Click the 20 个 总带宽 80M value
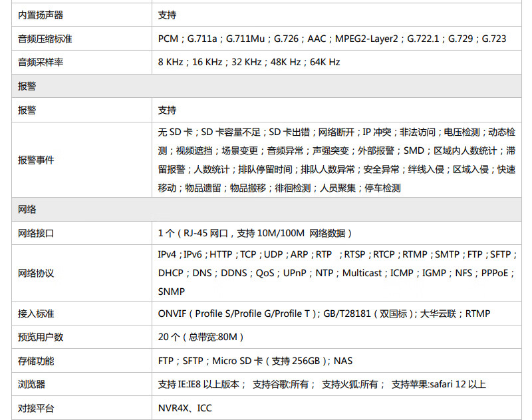532x420 pixels. tap(201, 337)
